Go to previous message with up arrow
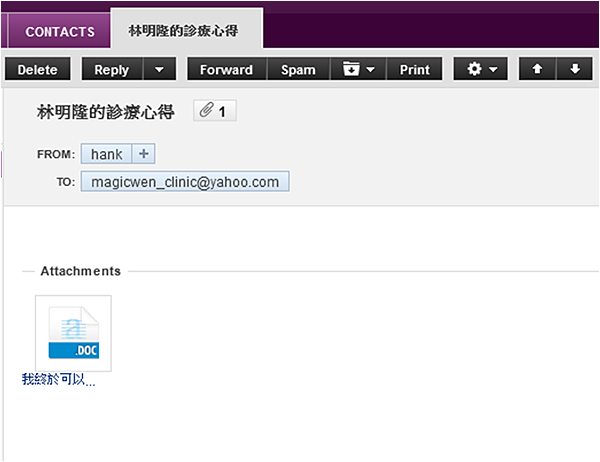This screenshot has height=462, width=600. 537,69
